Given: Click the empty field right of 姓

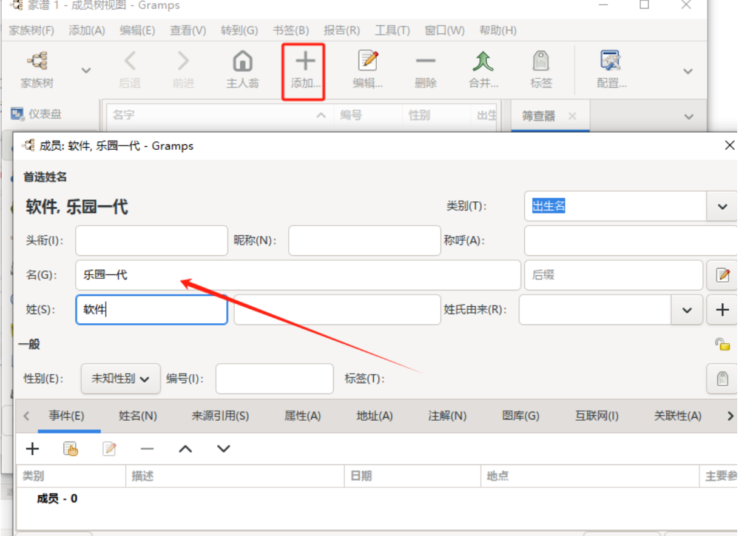Looking at the screenshot, I should 337,309.
